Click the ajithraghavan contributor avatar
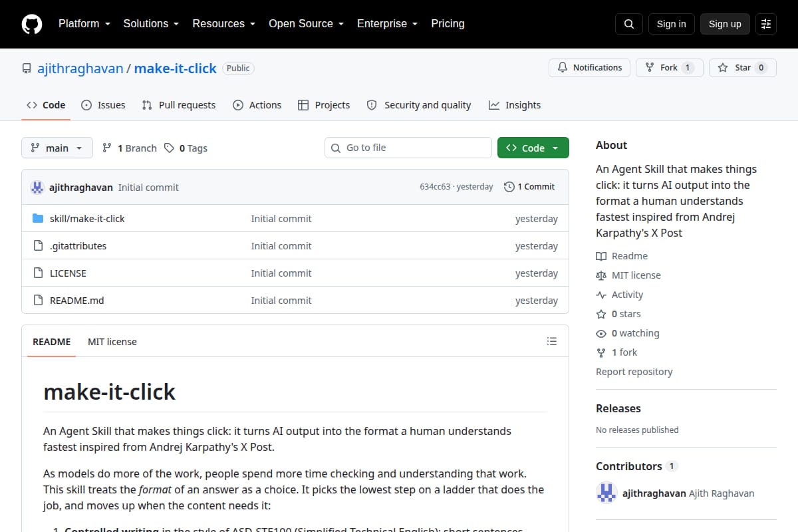798x532 pixels. pyautogui.click(x=606, y=493)
